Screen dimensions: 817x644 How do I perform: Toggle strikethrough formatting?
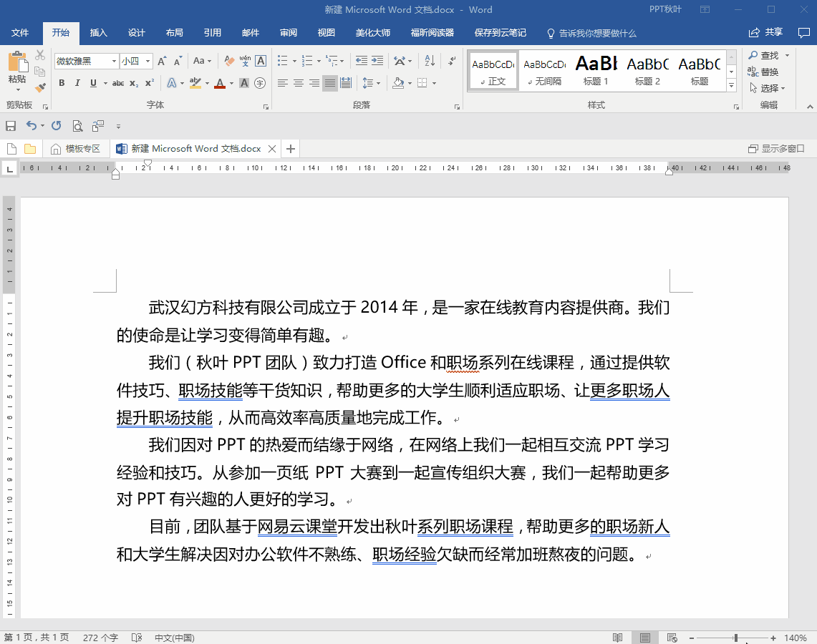(x=118, y=83)
